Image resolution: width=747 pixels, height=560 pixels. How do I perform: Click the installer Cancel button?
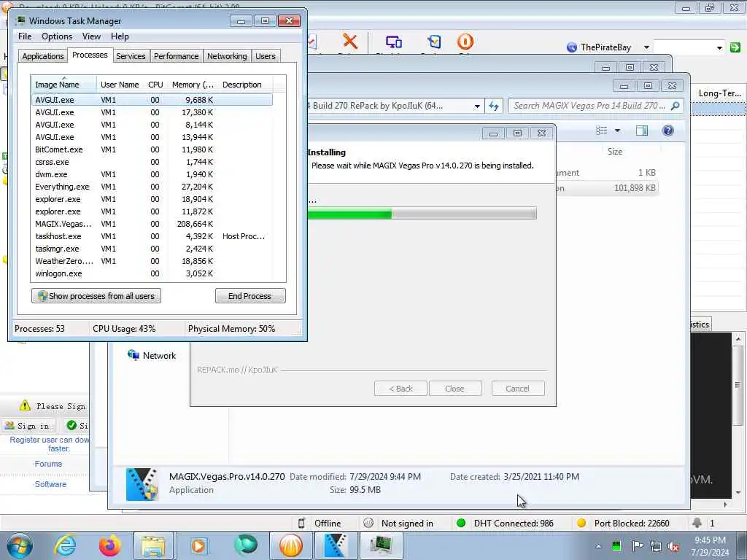click(x=518, y=389)
